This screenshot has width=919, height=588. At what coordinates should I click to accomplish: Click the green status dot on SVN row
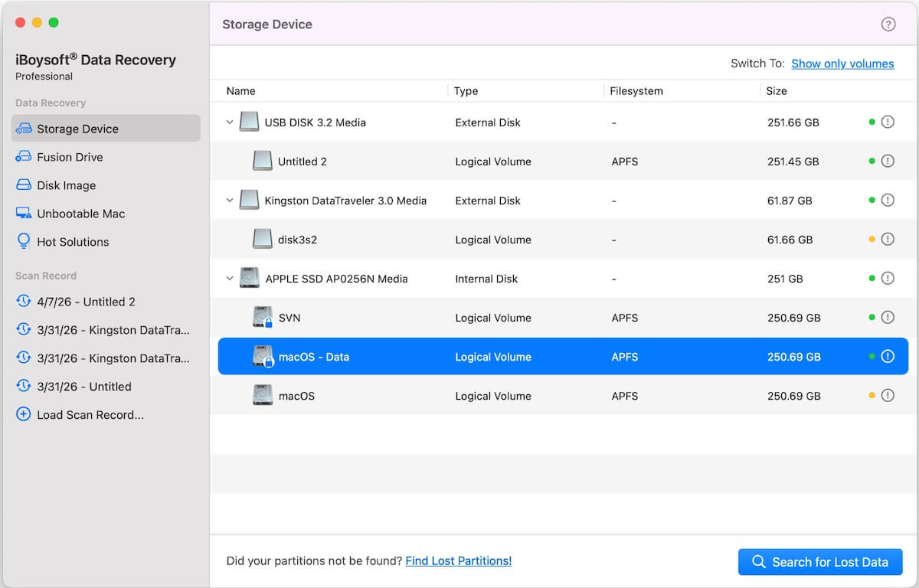pos(872,317)
